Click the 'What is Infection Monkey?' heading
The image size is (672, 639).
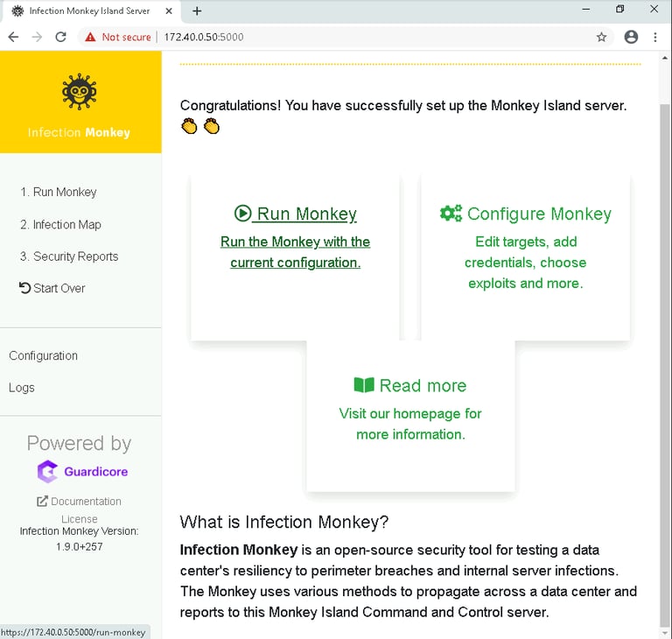tap(284, 522)
